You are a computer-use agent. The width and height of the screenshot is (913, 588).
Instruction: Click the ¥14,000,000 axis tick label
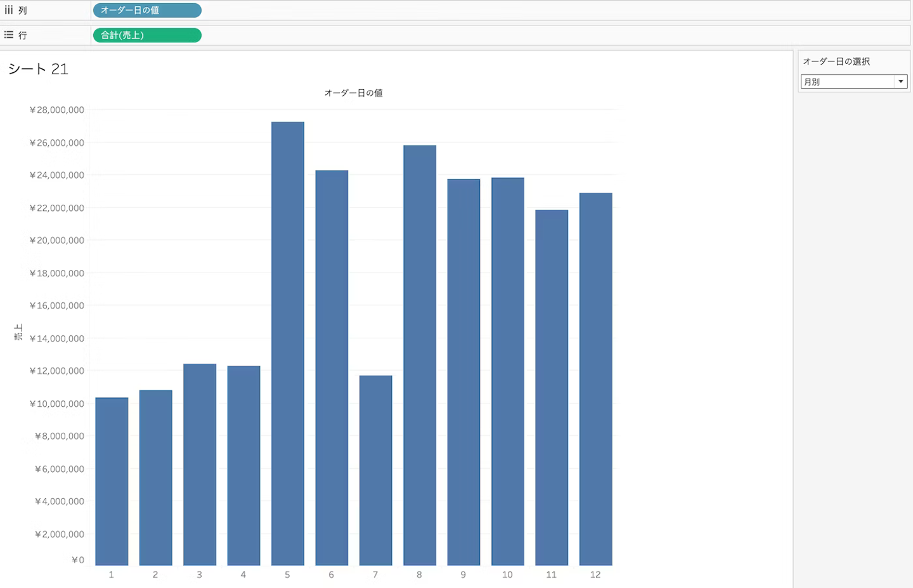click(56, 338)
